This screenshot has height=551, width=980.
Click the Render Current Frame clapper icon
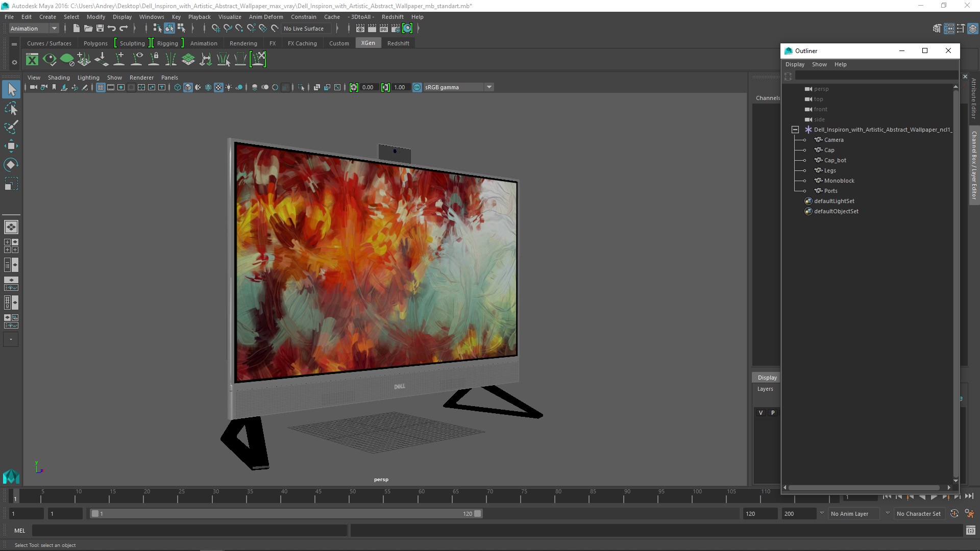[372, 29]
